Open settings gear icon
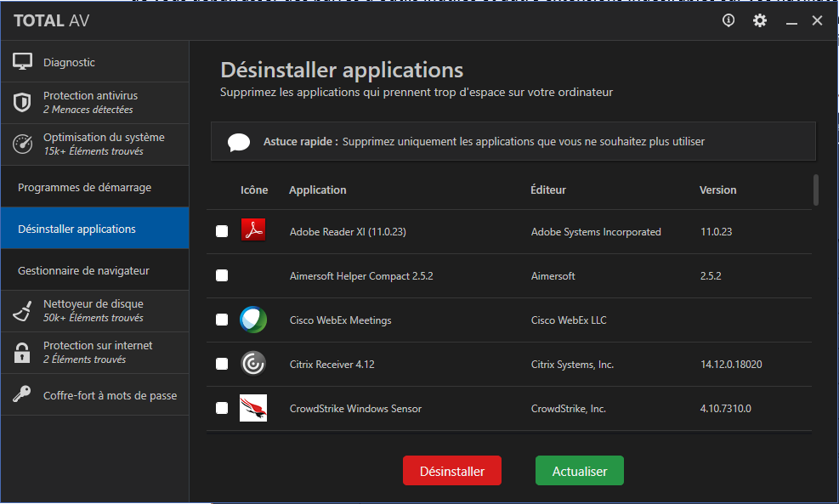The image size is (839, 504). pyautogui.click(x=760, y=20)
